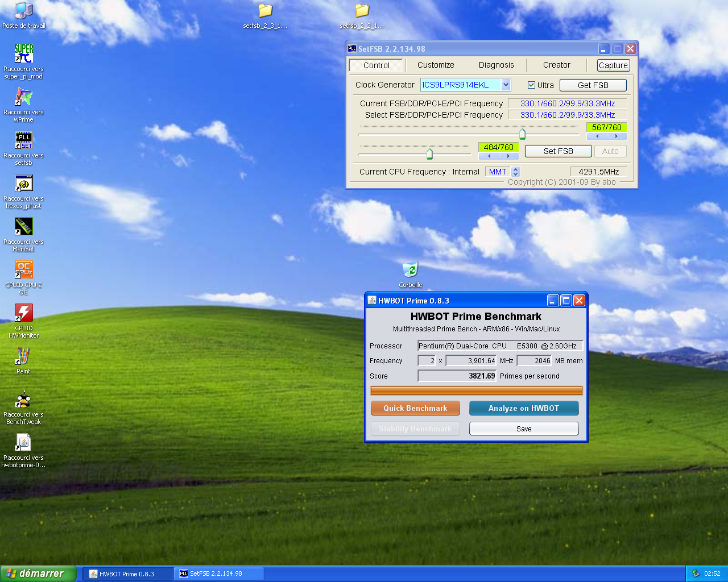
Task: Click the 3,901.64 MHz frequency field
Action: tap(471, 360)
